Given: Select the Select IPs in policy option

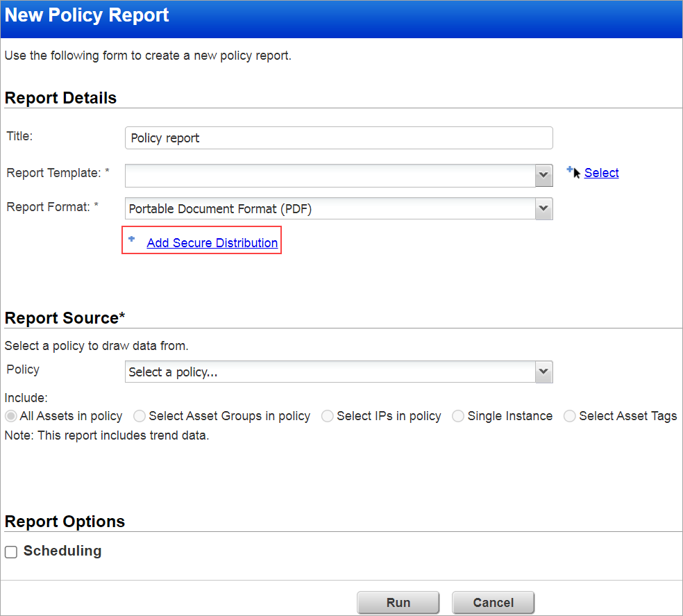Looking at the screenshot, I should [327, 416].
